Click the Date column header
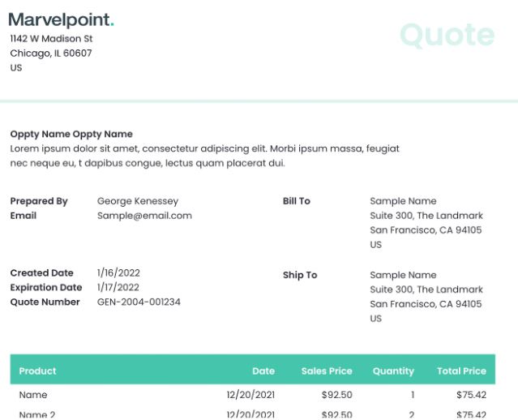 (x=263, y=371)
